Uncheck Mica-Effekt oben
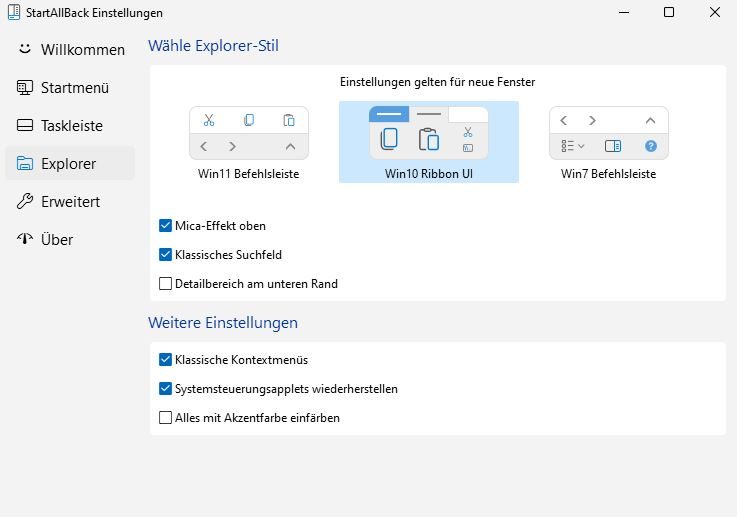This screenshot has height=517, width=737. [x=165, y=226]
